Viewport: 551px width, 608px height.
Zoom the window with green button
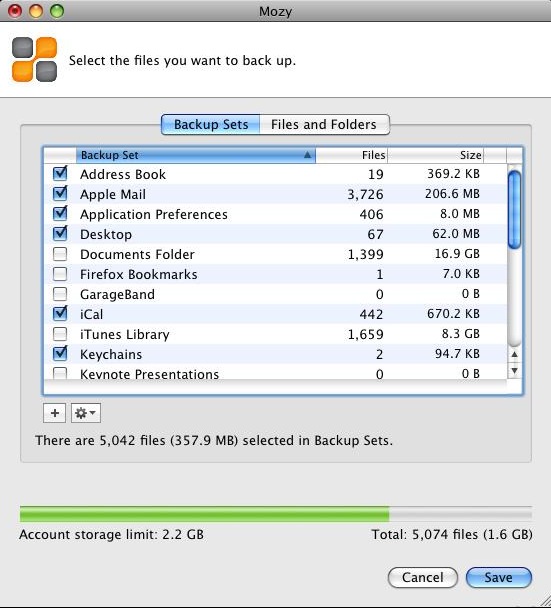(x=57, y=11)
